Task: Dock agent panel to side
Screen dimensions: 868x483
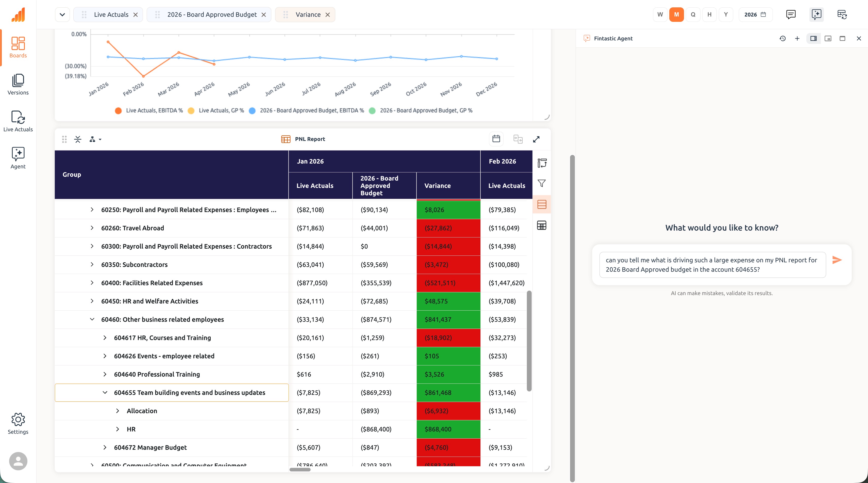Action: [813, 38]
